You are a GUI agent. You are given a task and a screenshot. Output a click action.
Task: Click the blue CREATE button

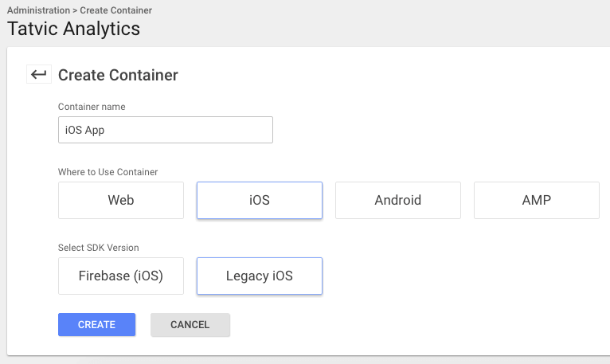[x=97, y=324]
